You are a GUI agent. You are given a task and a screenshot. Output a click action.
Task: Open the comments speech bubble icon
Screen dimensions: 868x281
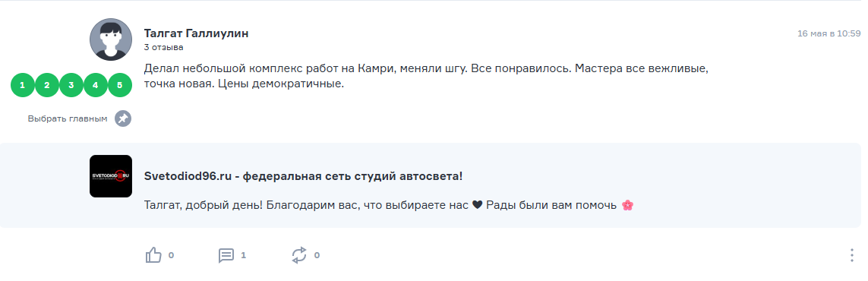226,255
